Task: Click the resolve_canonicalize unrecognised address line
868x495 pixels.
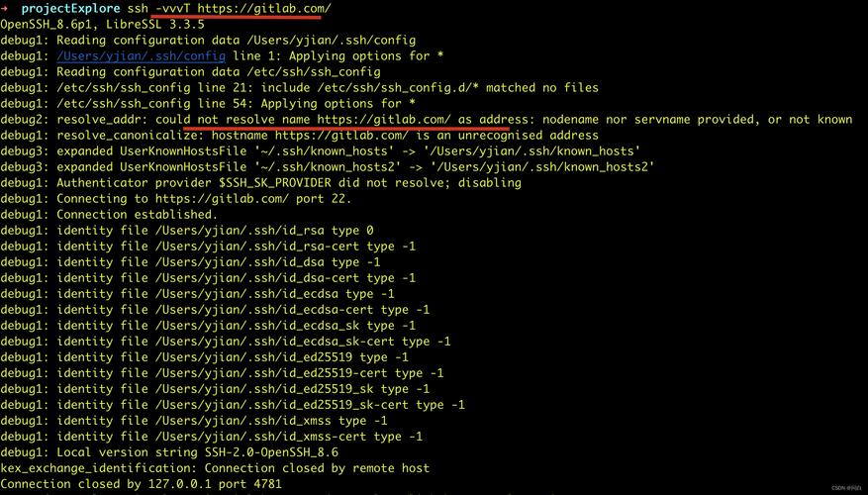Action: [299, 136]
